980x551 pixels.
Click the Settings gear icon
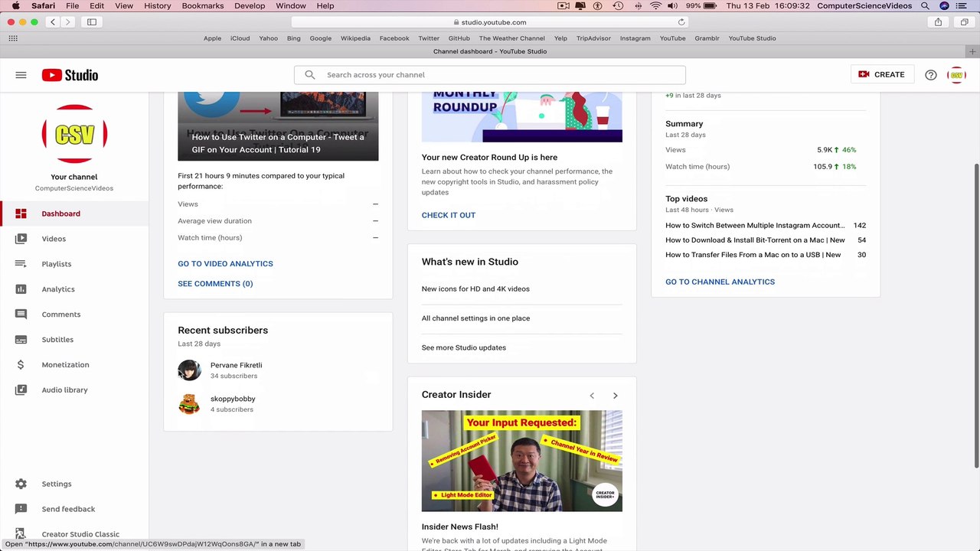(x=21, y=484)
